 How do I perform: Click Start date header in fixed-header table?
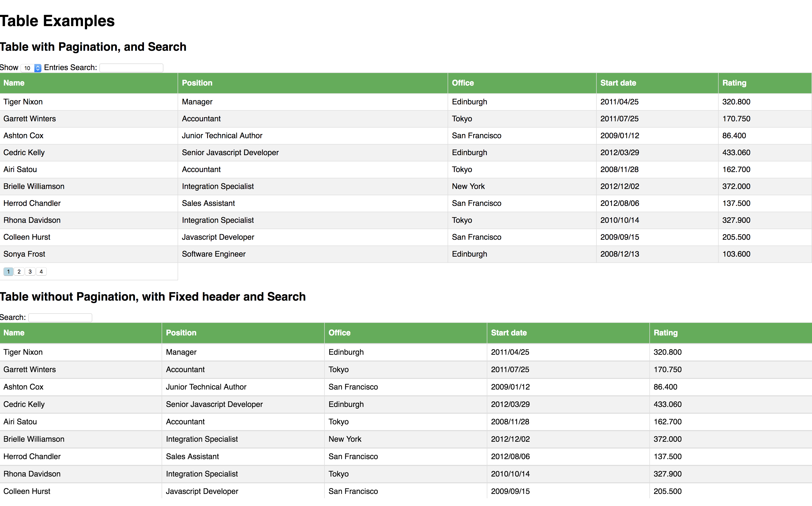pyautogui.click(x=509, y=333)
